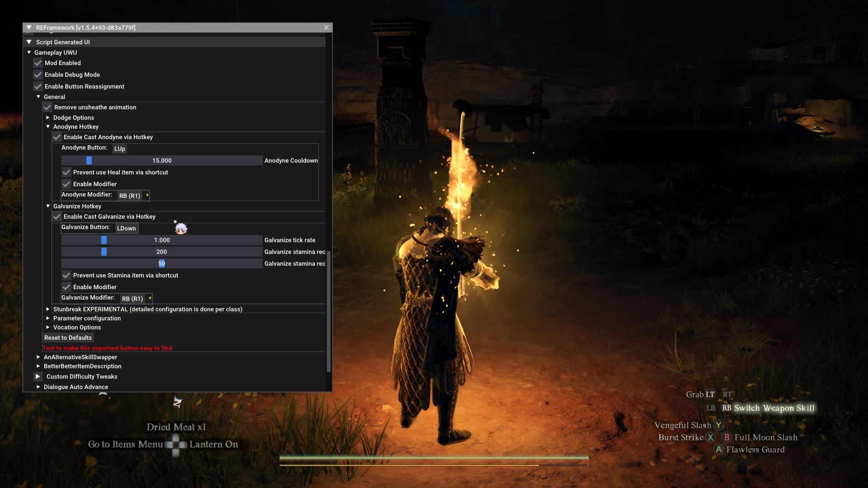Click the X button icon for Burst Strike
The image size is (868, 488).
711,437
